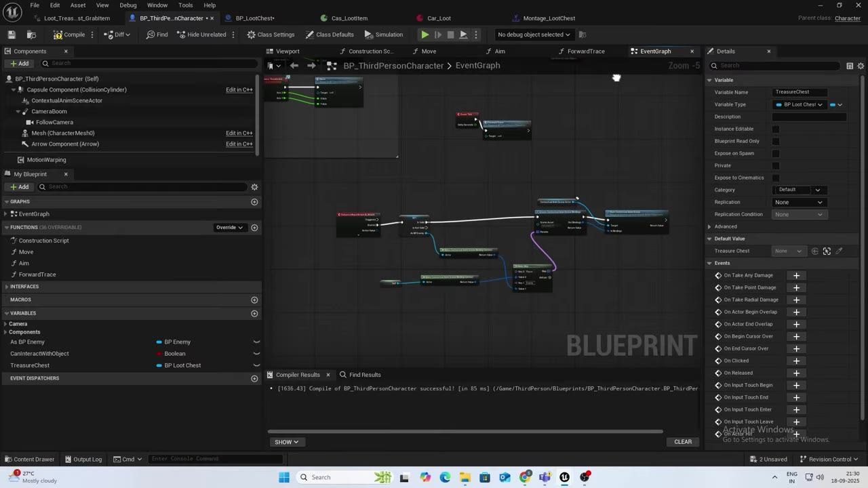
Task: Switch to the Find Results tab
Action: [360, 375]
